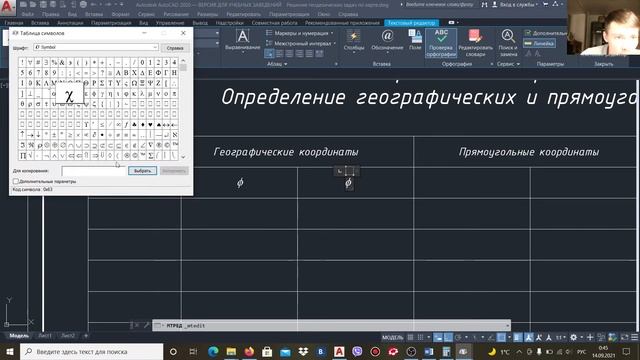Viewport: 640px width, 360px height.
Task: Click the Справка button in symbol table
Action: point(175,48)
